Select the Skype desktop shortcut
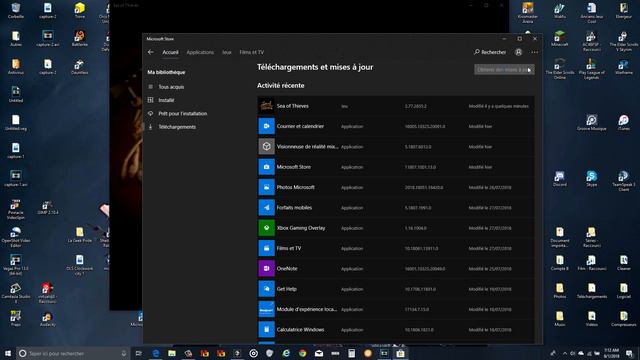Image resolution: width=640 pixels, height=360 pixels. pyautogui.click(x=591, y=179)
